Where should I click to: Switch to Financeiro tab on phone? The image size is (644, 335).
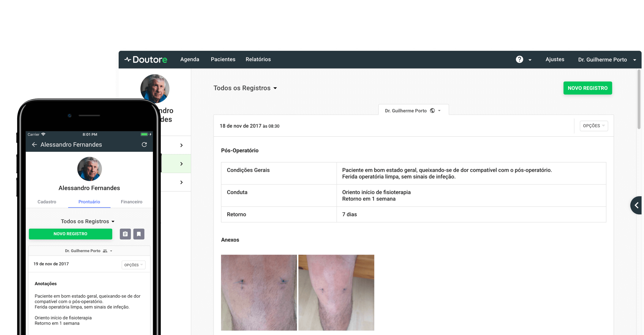point(131,202)
